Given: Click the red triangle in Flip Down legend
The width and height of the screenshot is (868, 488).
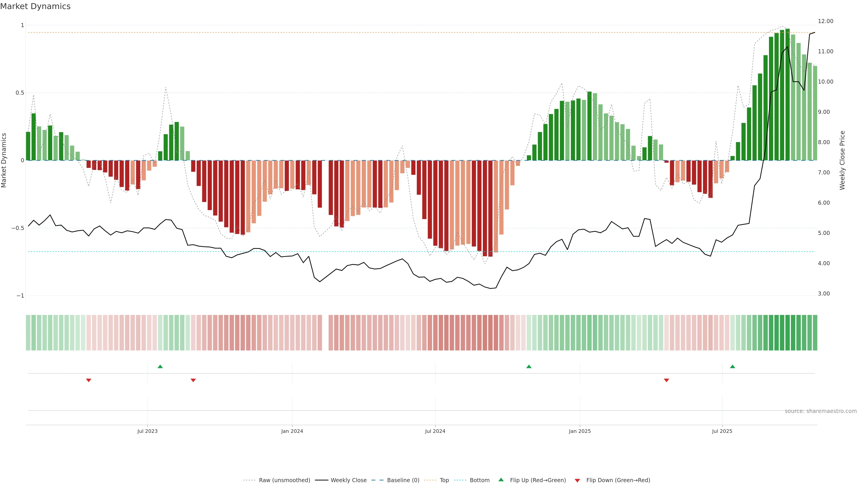Looking at the screenshot, I should (x=577, y=480).
